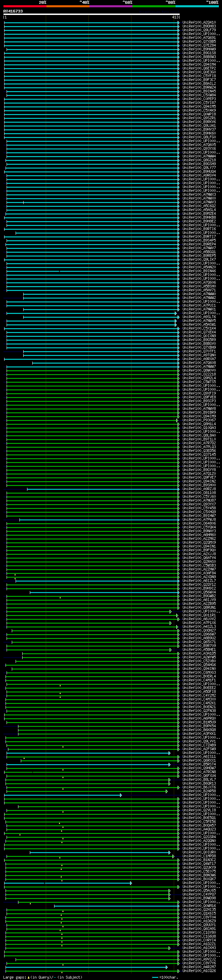The image size is (222, 980).
Task: Select hit label UniRef100_A7PUI1
Action: [199, 306]
